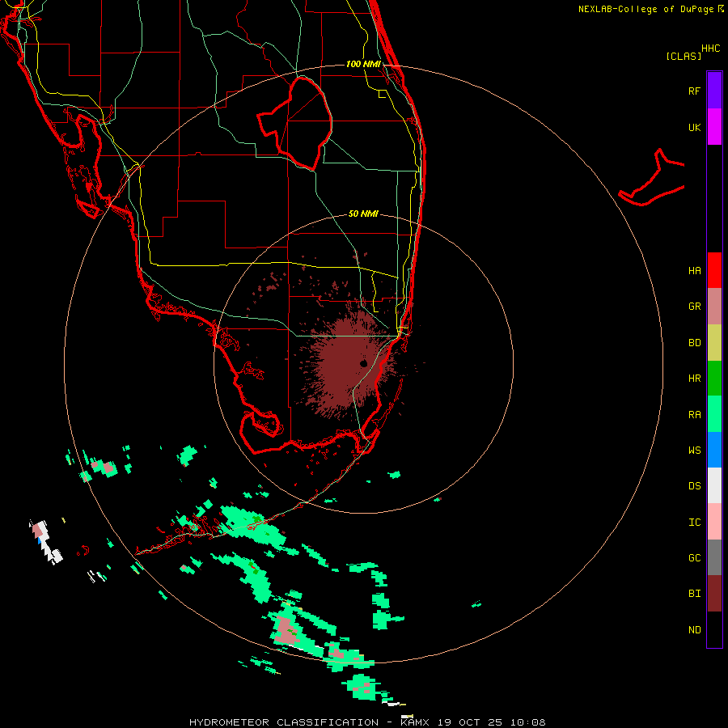Click the black radar site dot
This screenshot has height=728, width=728.
coord(363,363)
